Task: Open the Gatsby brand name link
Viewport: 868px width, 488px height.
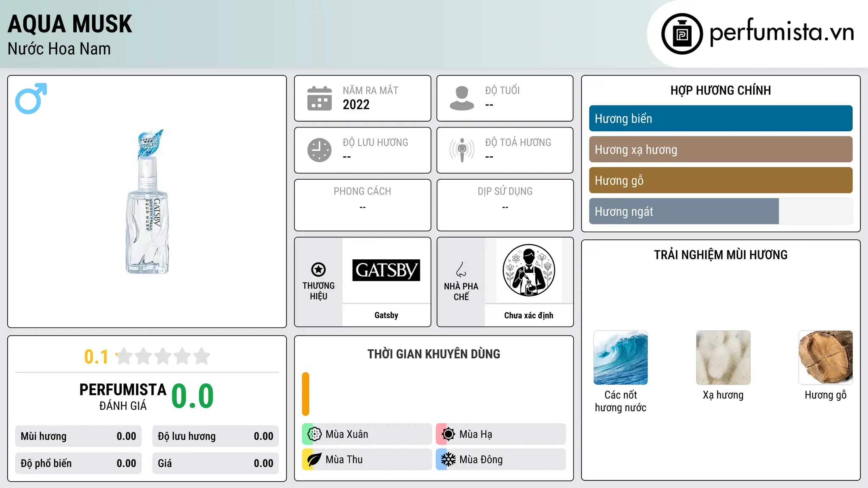Action: coord(386,315)
